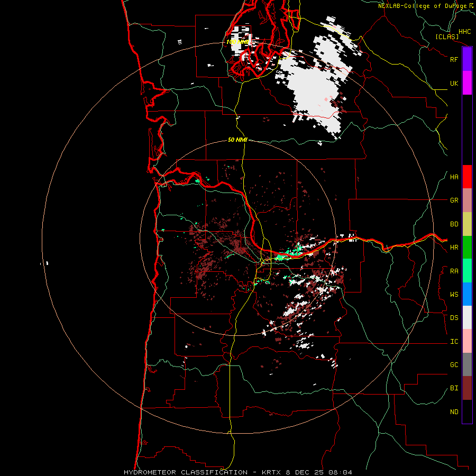The height and width of the screenshot is (476, 476).
Task: Click the IC legend label
Action: pyautogui.click(x=454, y=342)
